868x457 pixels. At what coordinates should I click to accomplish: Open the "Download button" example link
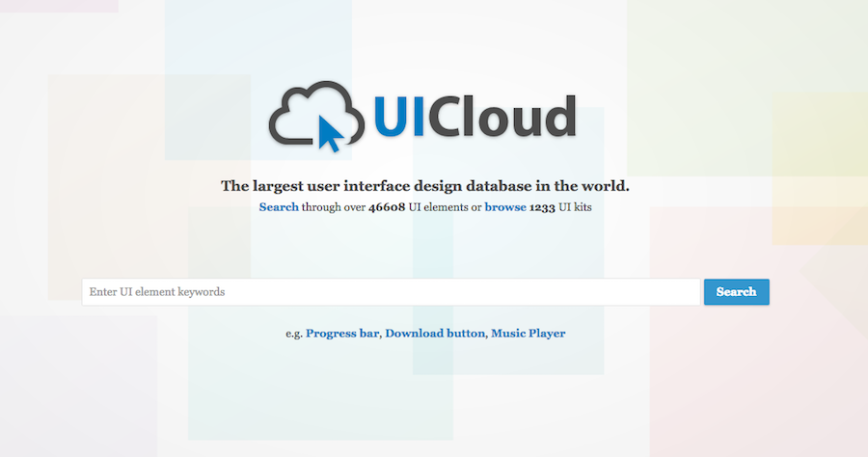pyautogui.click(x=435, y=333)
